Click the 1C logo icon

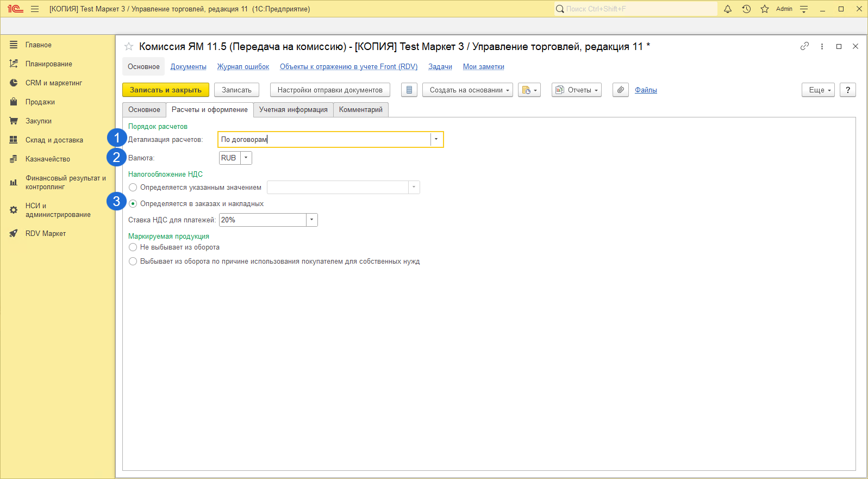click(15, 9)
